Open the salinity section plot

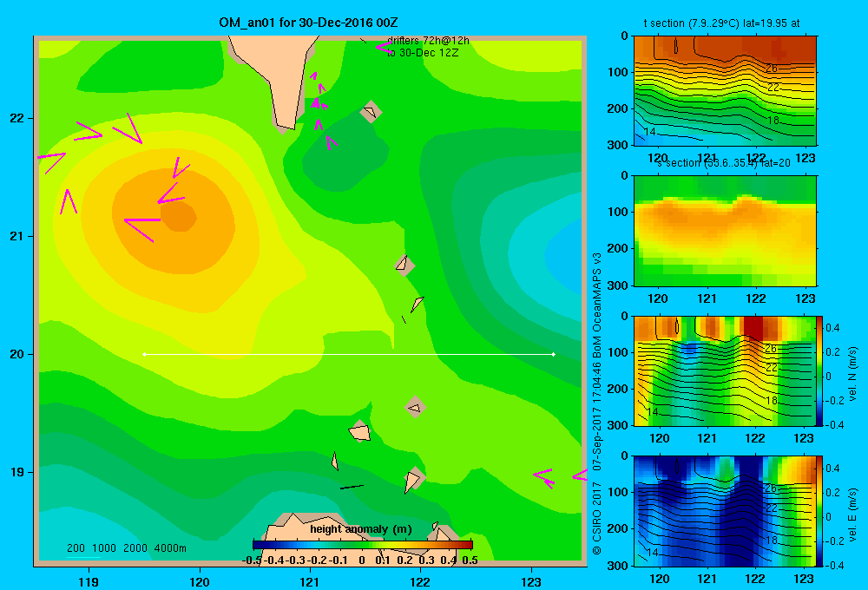point(725,231)
